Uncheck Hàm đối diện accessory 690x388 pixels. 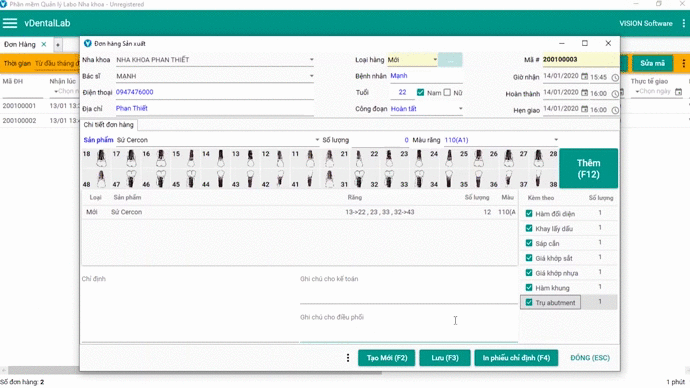point(529,213)
